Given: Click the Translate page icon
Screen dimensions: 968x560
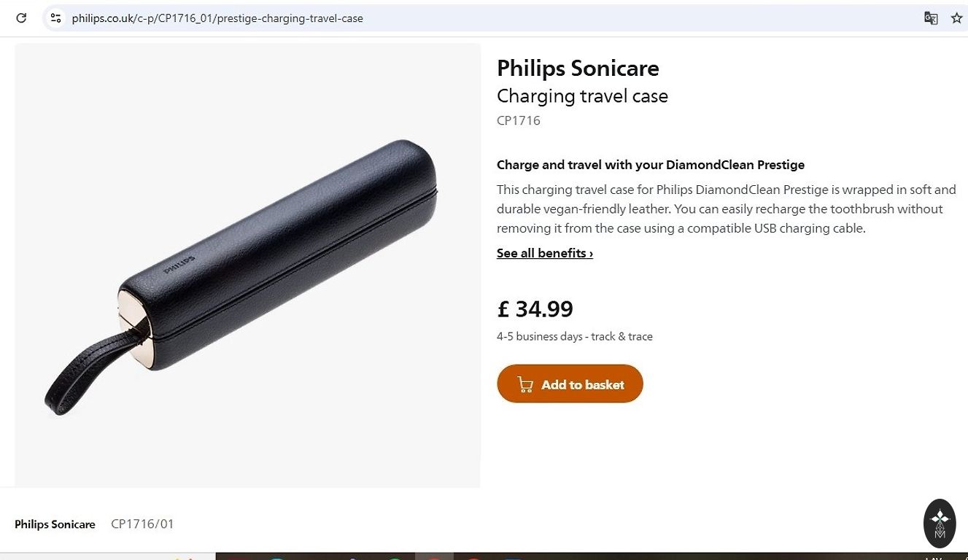Looking at the screenshot, I should point(931,18).
